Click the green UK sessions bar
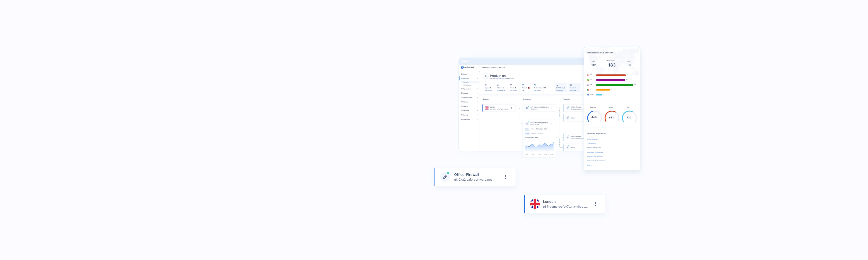 point(615,85)
